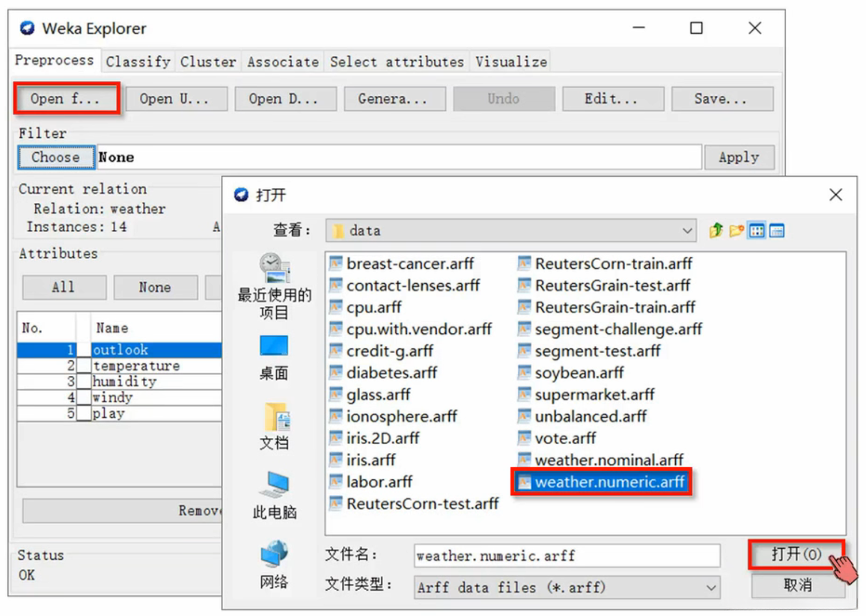The image size is (866, 616).
Task: Select file ReutersCorn-test.arff
Action: click(x=415, y=504)
